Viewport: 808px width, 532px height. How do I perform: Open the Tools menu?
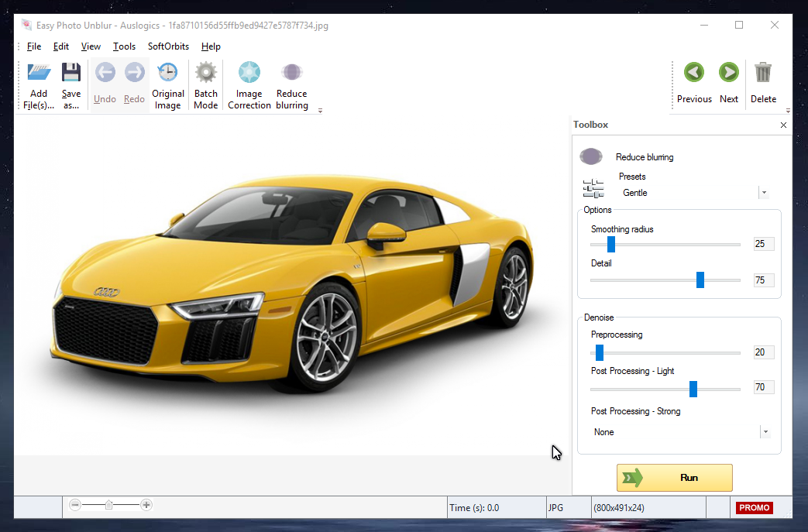124,46
